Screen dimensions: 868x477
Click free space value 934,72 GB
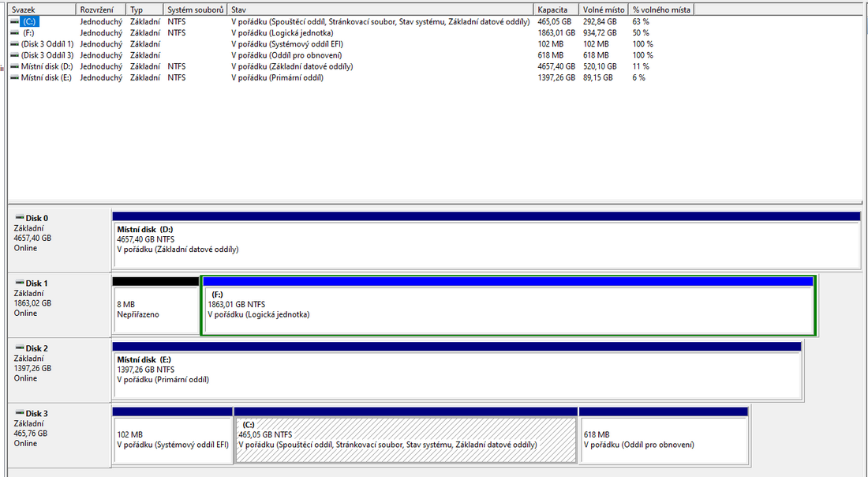tap(600, 32)
